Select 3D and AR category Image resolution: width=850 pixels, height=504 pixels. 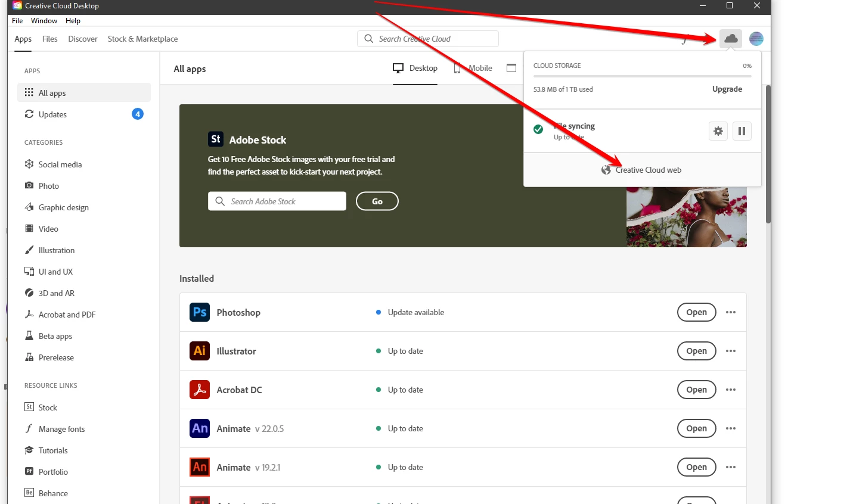click(x=84, y=293)
